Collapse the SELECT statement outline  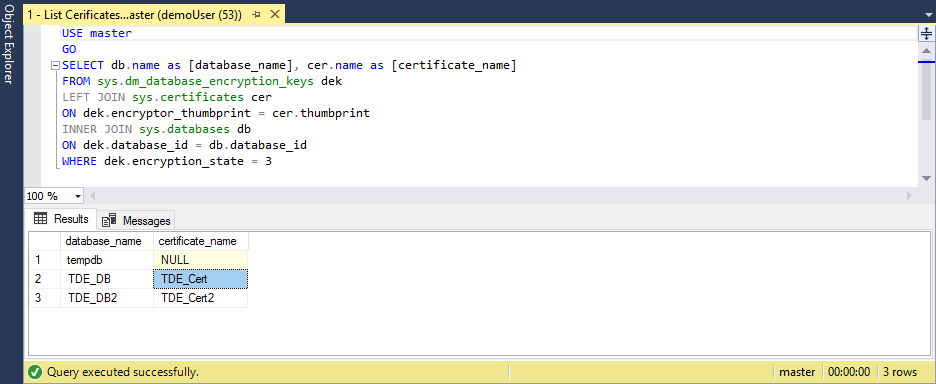(x=56, y=66)
